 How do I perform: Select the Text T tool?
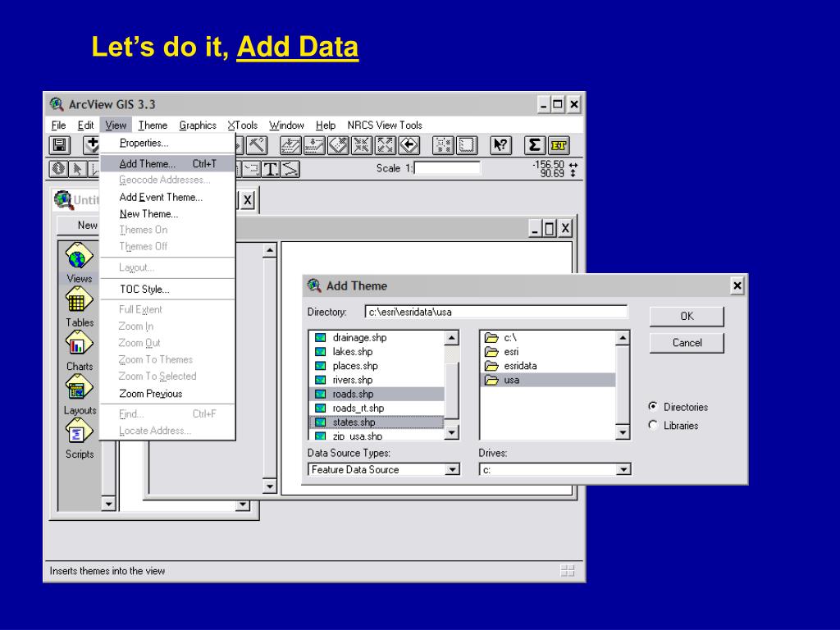pos(271,169)
